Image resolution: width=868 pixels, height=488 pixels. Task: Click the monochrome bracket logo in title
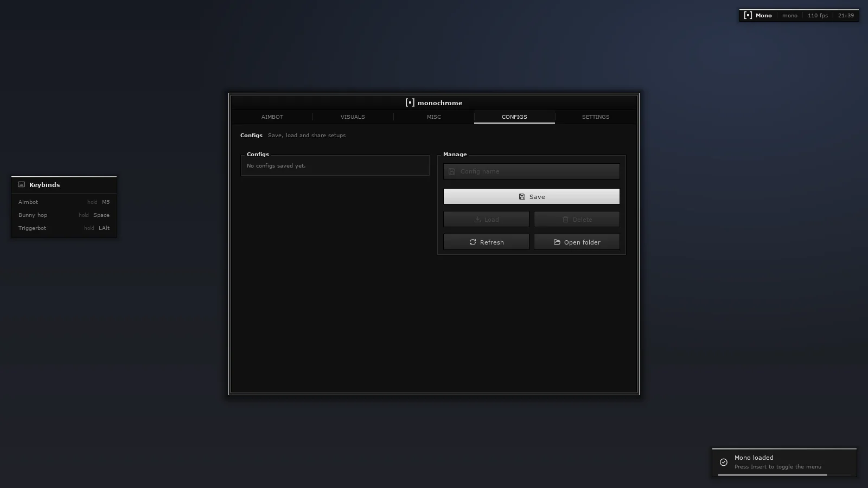click(410, 102)
